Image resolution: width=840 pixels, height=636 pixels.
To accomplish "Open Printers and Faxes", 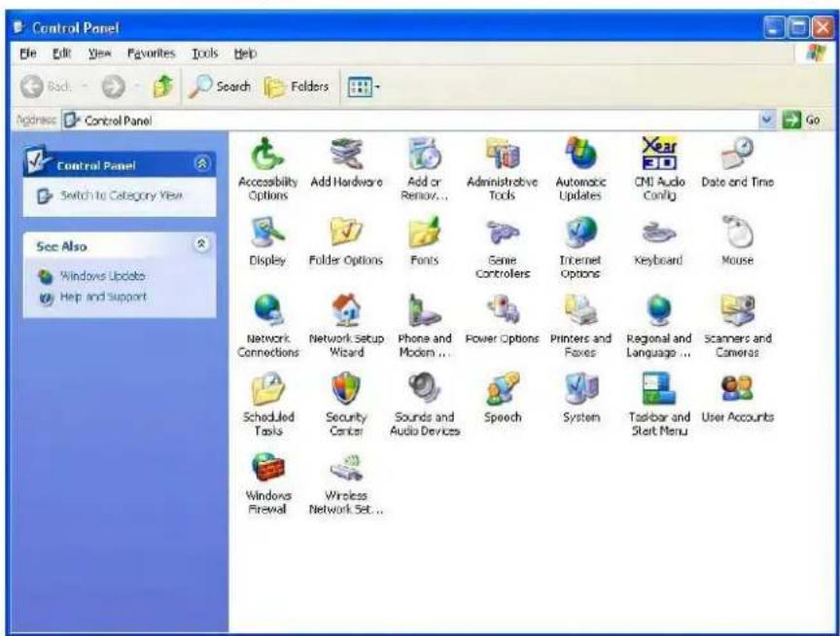I will [x=580, y=326].
